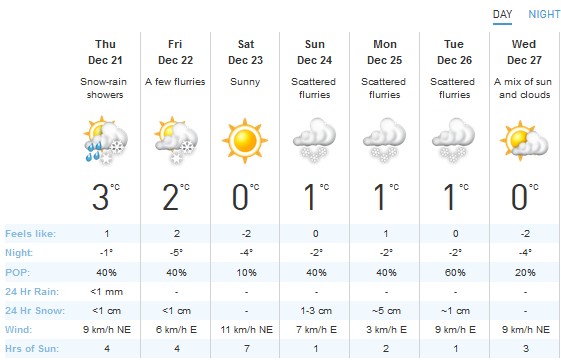Click the scattered flurries icon for Sunday
This screenshot has width=561, height=360.
click(x=314, y=141)
